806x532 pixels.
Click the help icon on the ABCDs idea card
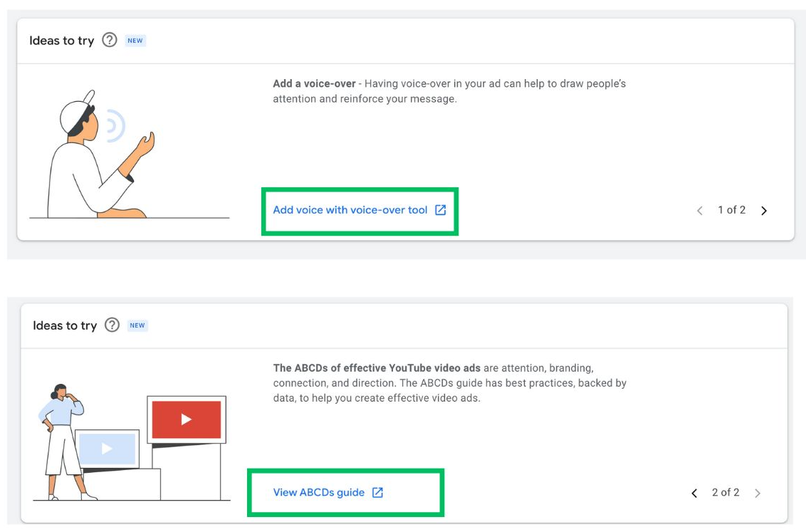112,325
